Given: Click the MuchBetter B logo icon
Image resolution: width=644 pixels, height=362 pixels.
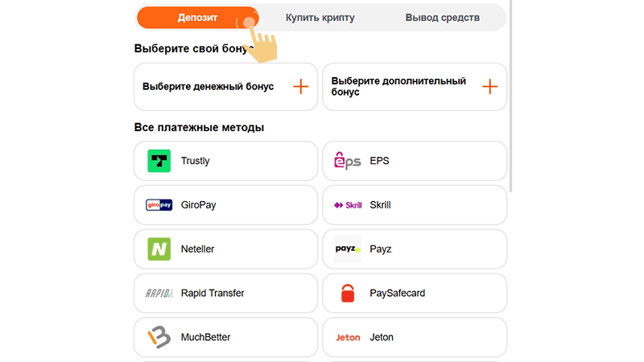Looking at the screenshot, I should (159, 337).
